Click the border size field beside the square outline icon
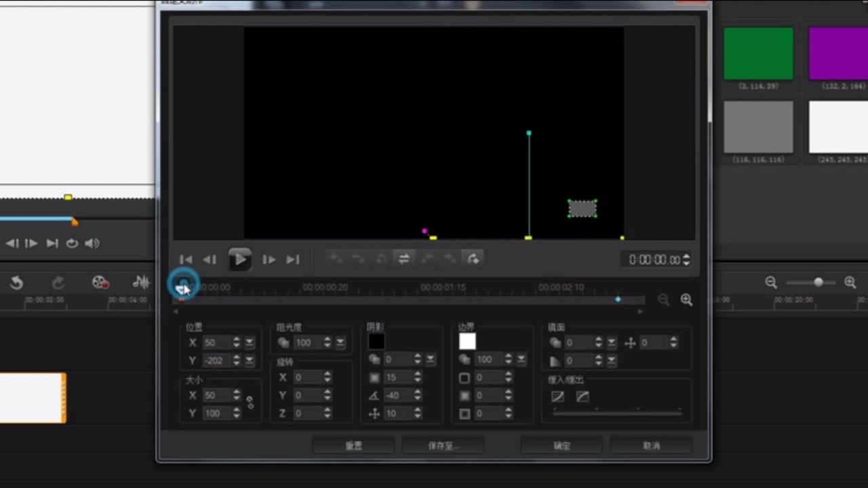This screenshot has width=868, height=488. [x=488, y=378]
